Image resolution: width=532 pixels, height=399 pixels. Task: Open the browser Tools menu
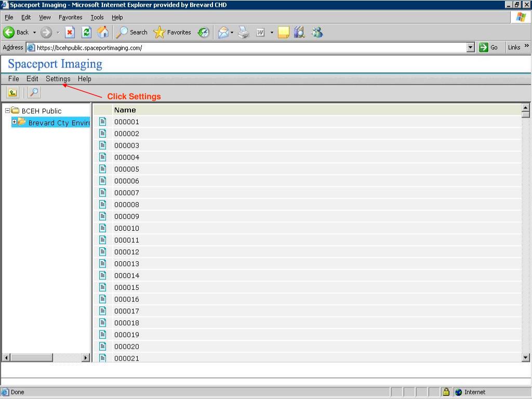[97, 17]
